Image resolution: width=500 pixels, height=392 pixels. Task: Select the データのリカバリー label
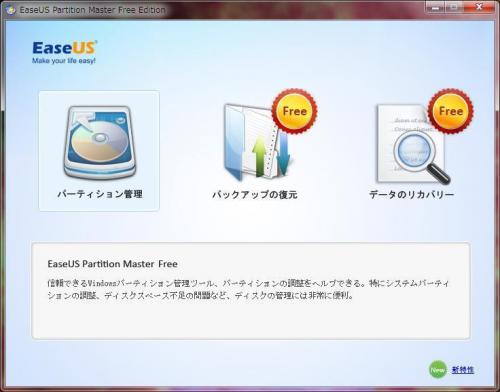[x=411, y=194]
